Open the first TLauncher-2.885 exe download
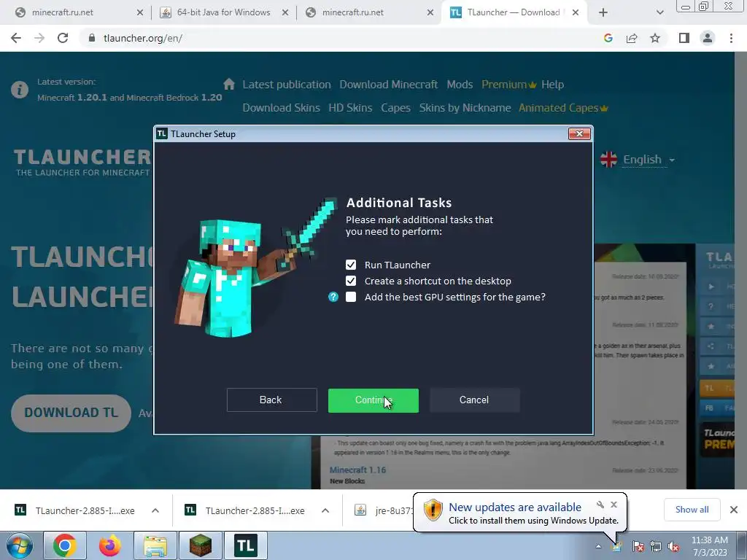The width and height of the screenshot is (747, 560). (x=74, y=510)
